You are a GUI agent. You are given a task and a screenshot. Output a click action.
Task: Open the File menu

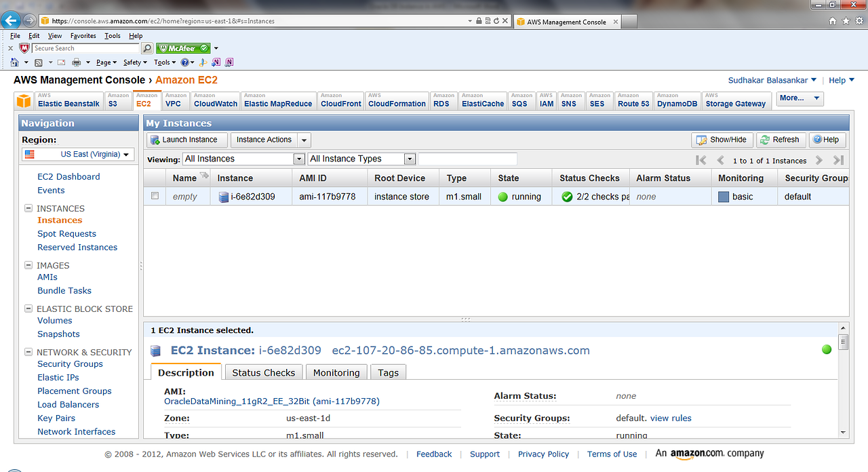coord(15,36)
